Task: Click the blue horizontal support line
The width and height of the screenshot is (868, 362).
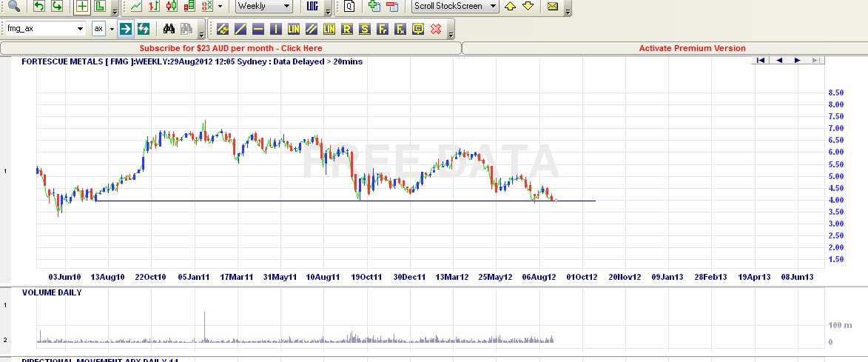Action: click(346, 201)
